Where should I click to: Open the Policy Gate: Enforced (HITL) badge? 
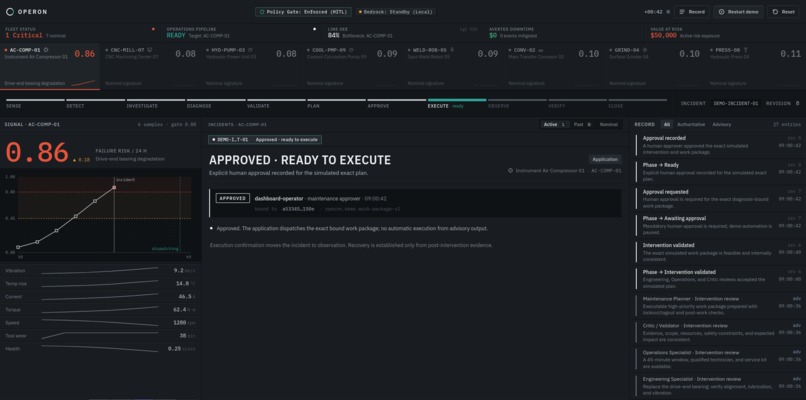click(x=303, y=11)
